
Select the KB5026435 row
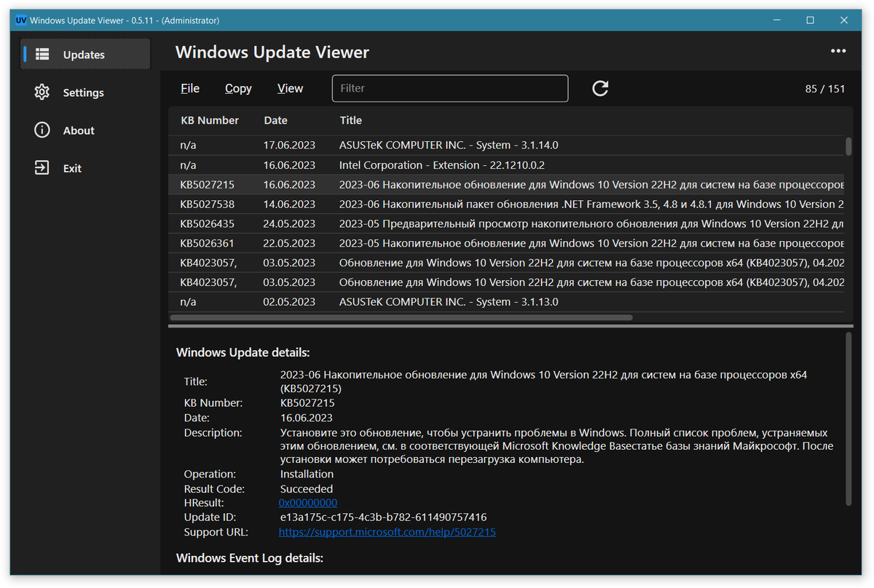[507, 223]
